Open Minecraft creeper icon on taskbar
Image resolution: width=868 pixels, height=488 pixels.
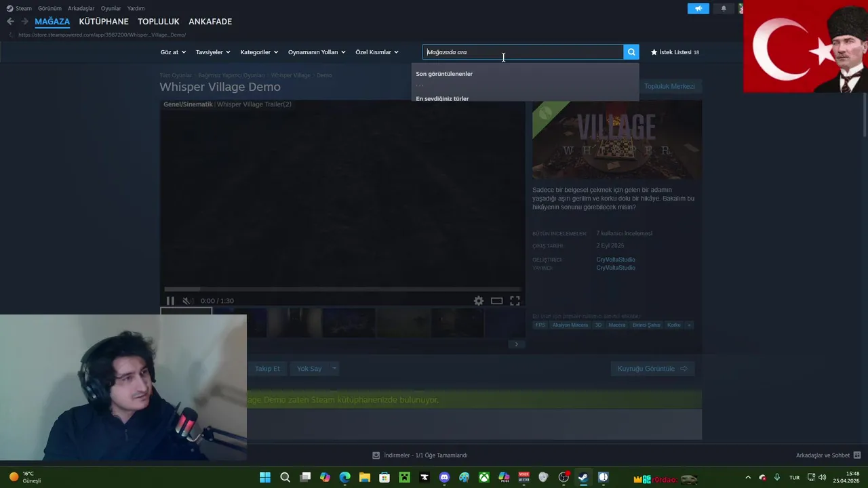pyautogui.click(x=405, y=478)
